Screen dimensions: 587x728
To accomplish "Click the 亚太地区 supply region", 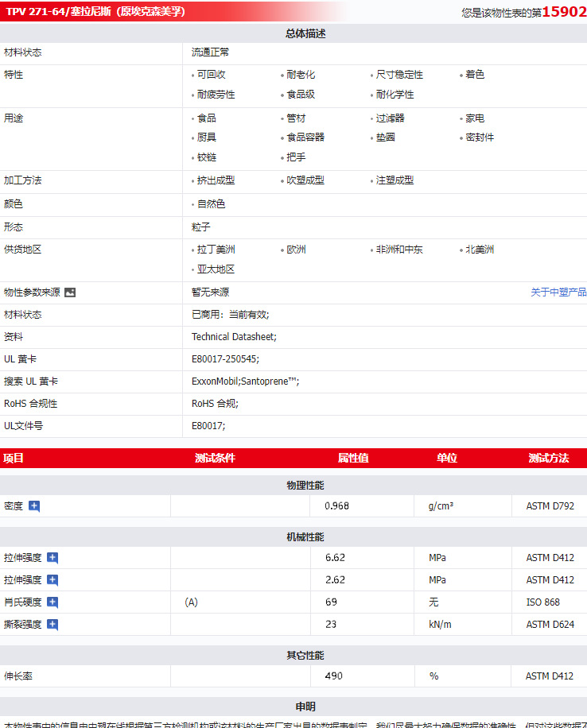I will (216, 269).
